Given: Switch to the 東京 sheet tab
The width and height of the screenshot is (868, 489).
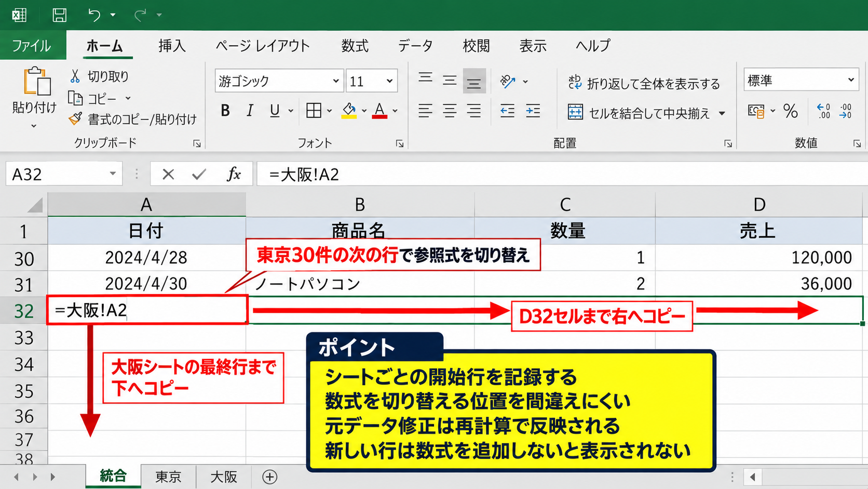Looking at the screenshot, I should (x=168, y=477).
